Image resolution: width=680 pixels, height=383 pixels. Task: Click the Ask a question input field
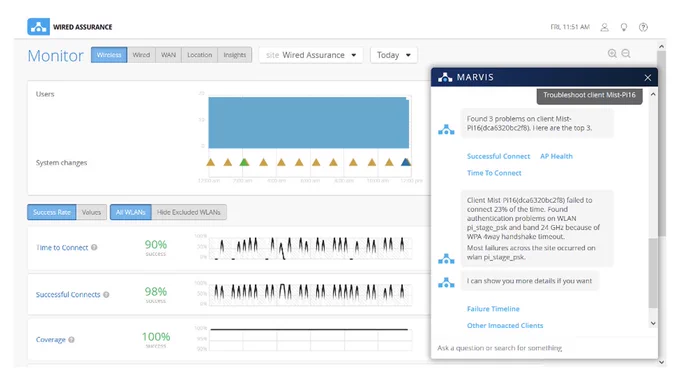point(544,348)
